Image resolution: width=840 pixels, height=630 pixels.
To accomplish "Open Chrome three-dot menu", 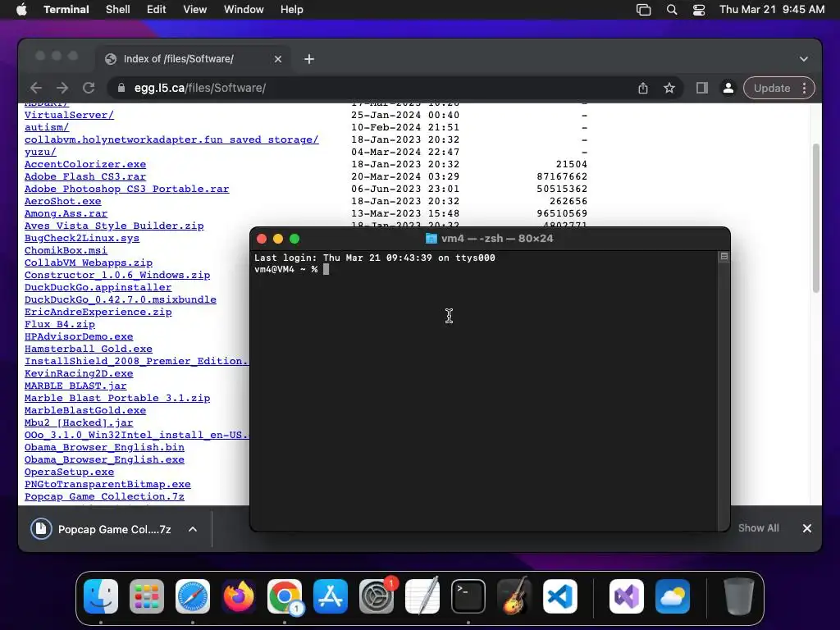I will pyautogui.click(x=804, y=88).
